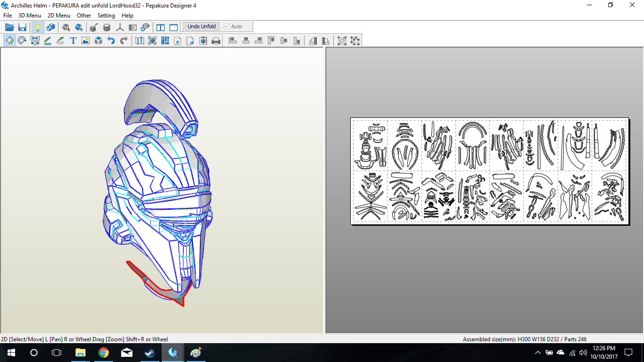Open a file with the folder icon
This screenshot has width=644, height=362.
click(x=9, y=27)
